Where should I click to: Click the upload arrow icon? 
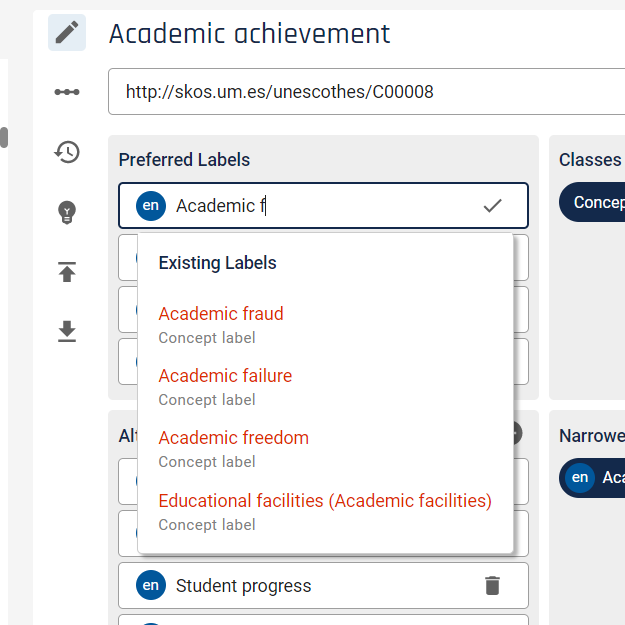pyautogui.click(x=67, y=272)
